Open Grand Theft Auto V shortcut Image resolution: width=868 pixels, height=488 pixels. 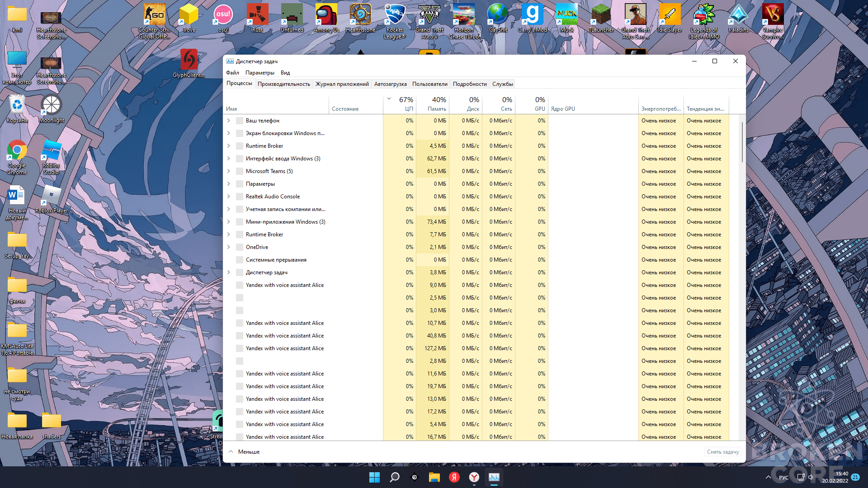coord(429,21)
